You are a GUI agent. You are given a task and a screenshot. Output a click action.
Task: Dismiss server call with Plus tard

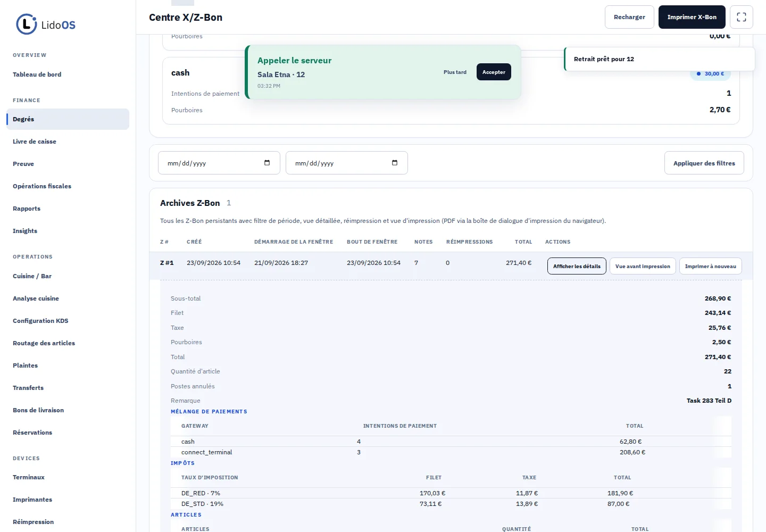pos(455,72)
